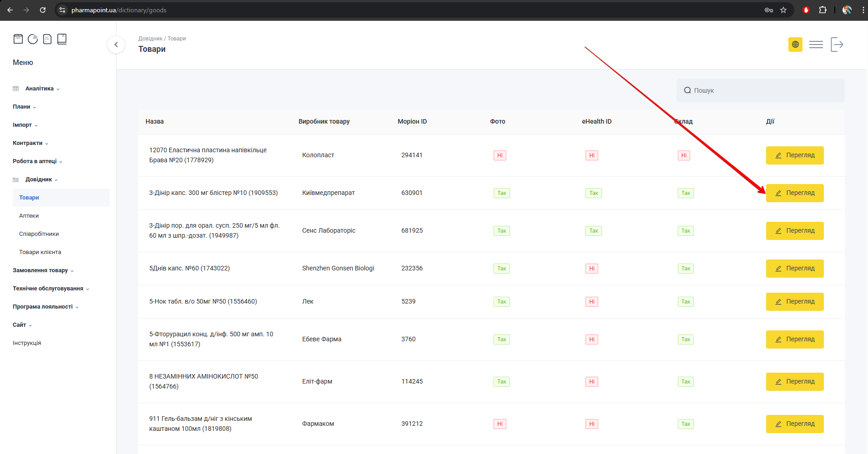Image resolution: width=868 pixels, height=454 pixels.
Task: Open the pie chart icon in sidebar
Action: [x=33, y=39]
